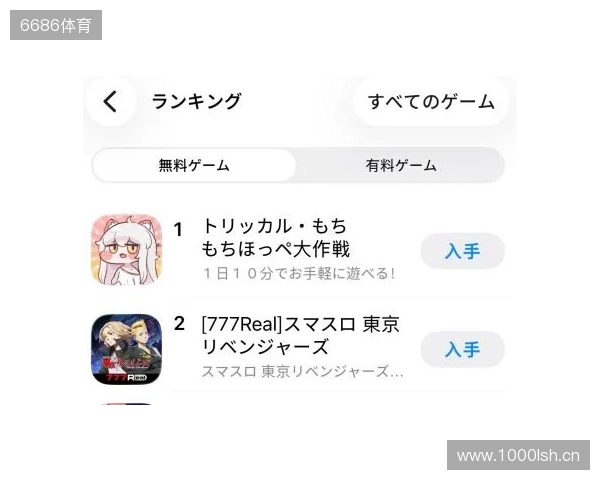Image resolution: width=600 pixels, height=480 pixels.
Task: Open the Trickcal white-haired character app icon
Action: (x=127, y=249)
